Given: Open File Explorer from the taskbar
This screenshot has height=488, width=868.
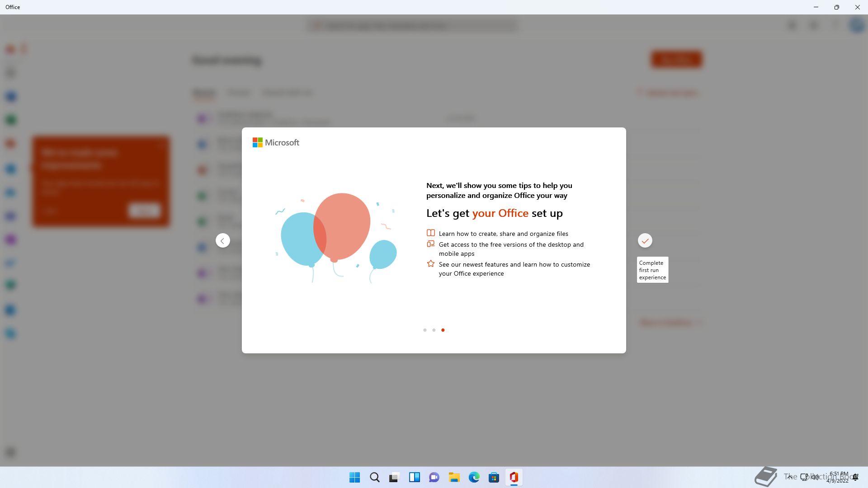Looking at the screenshot, I should [x=454, y=477].
